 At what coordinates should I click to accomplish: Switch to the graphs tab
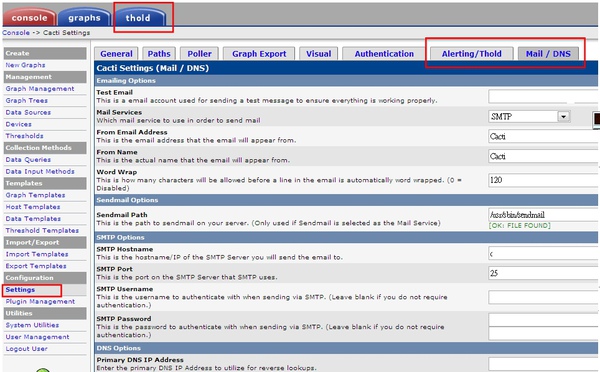[84, 18]
